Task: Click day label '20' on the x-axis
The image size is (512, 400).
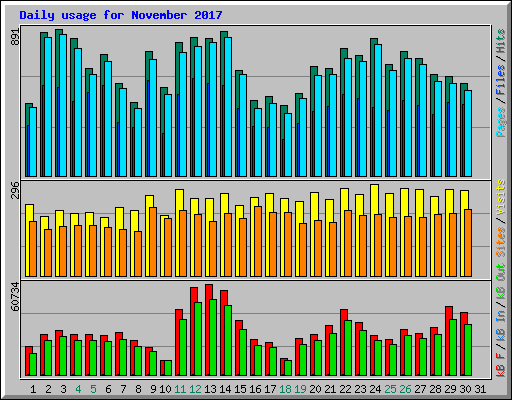Action: click(315, 389)
